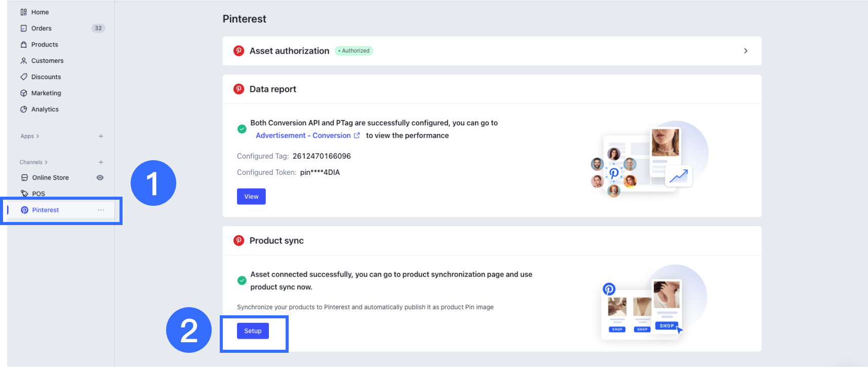Viewport: 868px width, 367px height.
Task: Open the Products section icon
Action: 24,44
